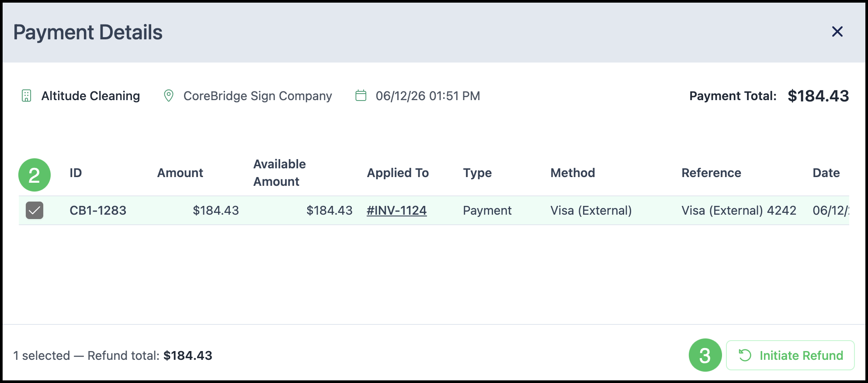This screenshot has height=383, width=868.
Task: Click the ID column header
Action: (76, 173)
